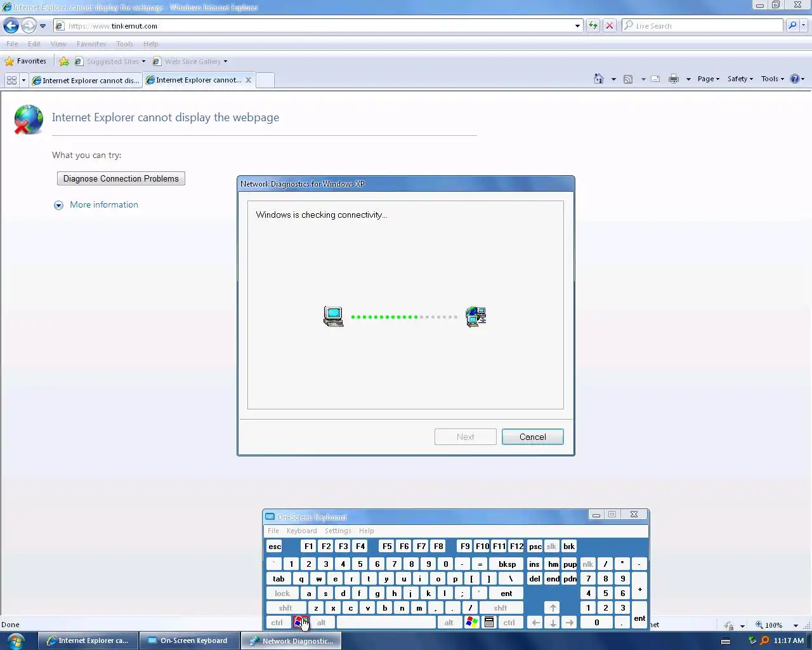Toggle the right alt key on keyboard
The width and height of the screenshot is (812, 650).
tap(449, 623)
